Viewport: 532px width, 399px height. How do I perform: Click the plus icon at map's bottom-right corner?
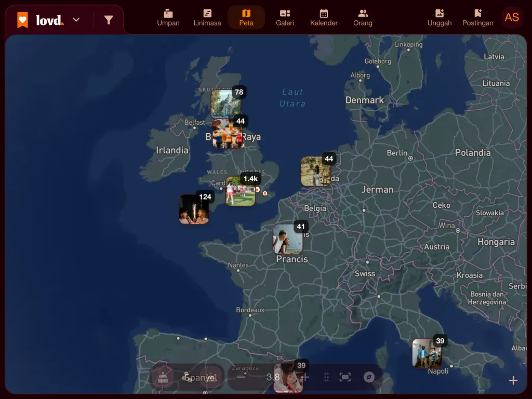click(513, 380)
